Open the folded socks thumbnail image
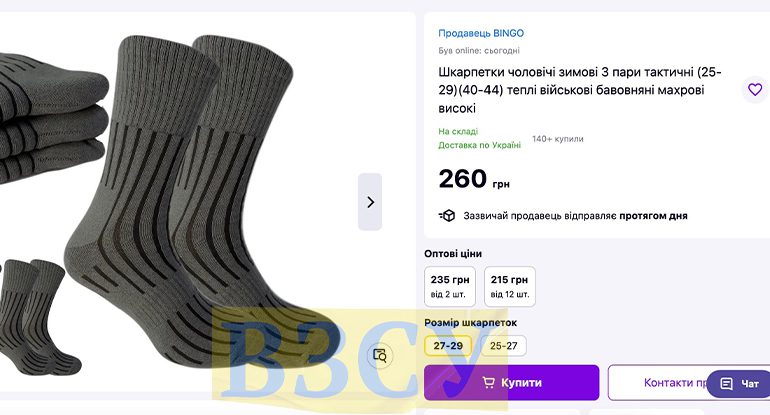770x415 pixels. tap(52, 118)
